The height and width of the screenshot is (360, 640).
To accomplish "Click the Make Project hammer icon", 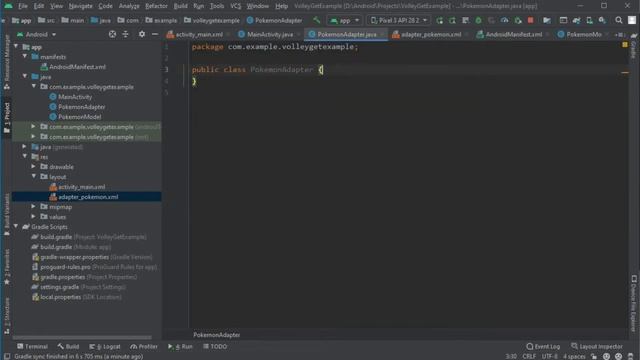I will click(316, 20).
